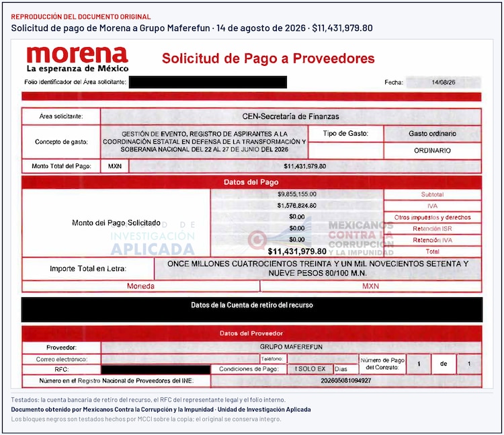504x435 pixels.
Task: Click the "Monto del Pago Solicitado" label
Action: pos(116,223)
